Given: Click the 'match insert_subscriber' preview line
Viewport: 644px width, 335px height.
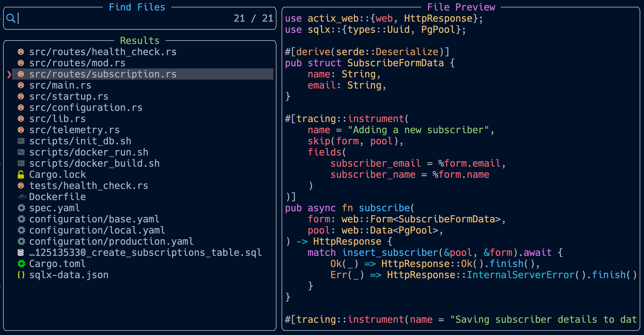Looking at the screenshot, I should click(435, 253).
